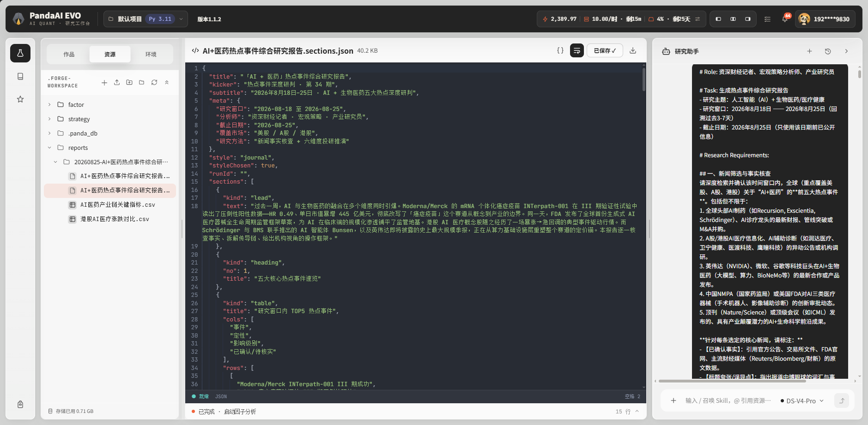Click the 空格 2 indentation setting
Screen dimensions: 868x425
point(632,396)
